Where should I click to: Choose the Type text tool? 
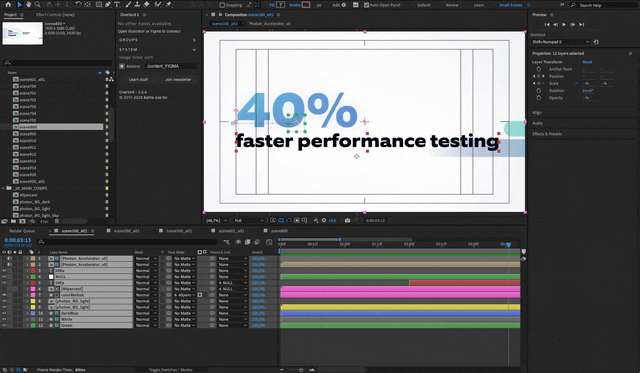coord(117,4)
